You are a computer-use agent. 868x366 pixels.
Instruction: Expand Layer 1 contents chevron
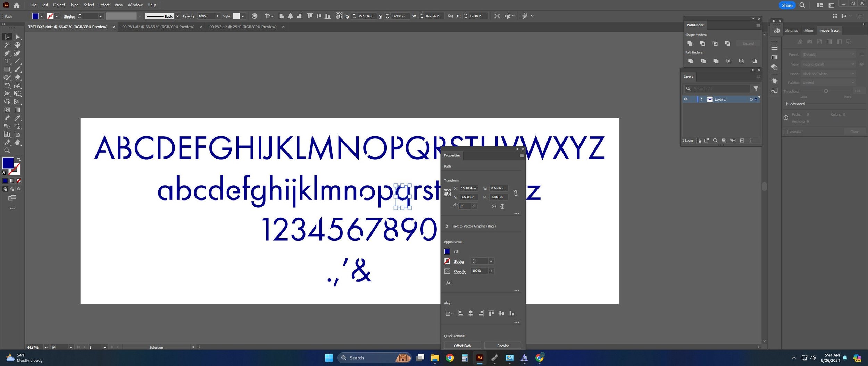click(x=702, y=99)
